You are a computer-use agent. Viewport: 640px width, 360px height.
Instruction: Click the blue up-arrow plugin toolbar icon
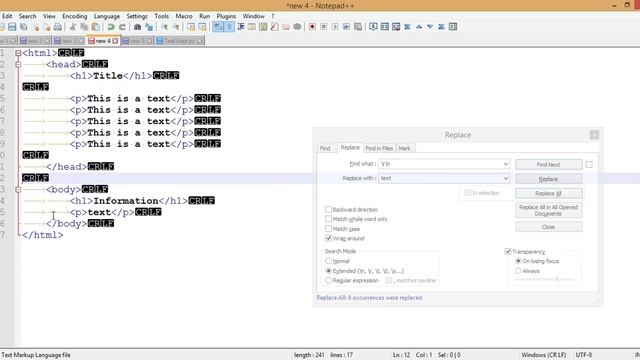click(x=419, y=27)
